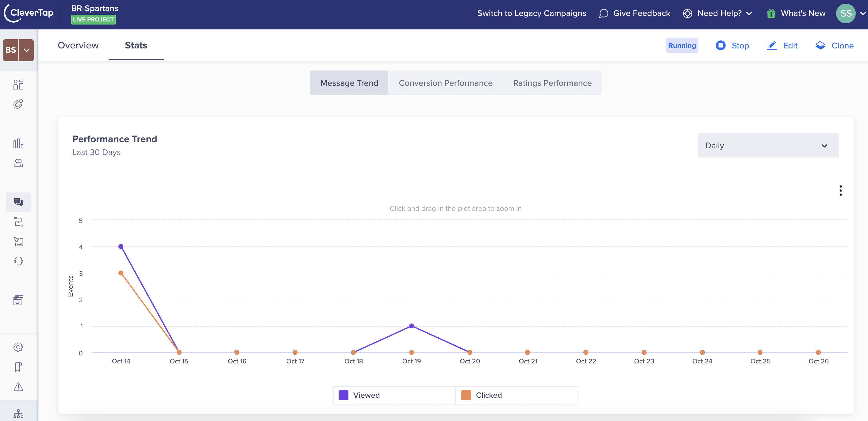868x421 pixels.
Task: Click the 'Performance Trend' heading
Action: (115, 139)
